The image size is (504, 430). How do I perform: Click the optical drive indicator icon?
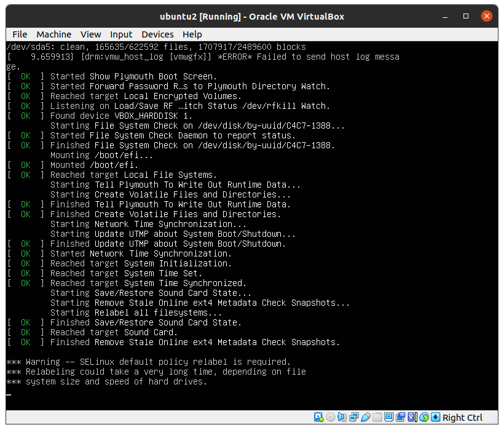click(330, 417)
